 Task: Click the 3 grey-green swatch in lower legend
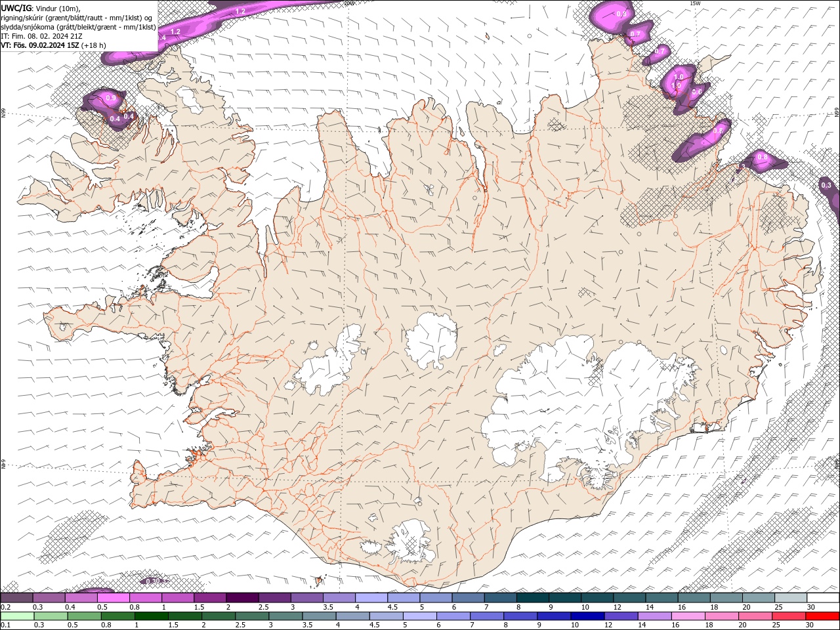pyautogui.click(x=286, y=616)
